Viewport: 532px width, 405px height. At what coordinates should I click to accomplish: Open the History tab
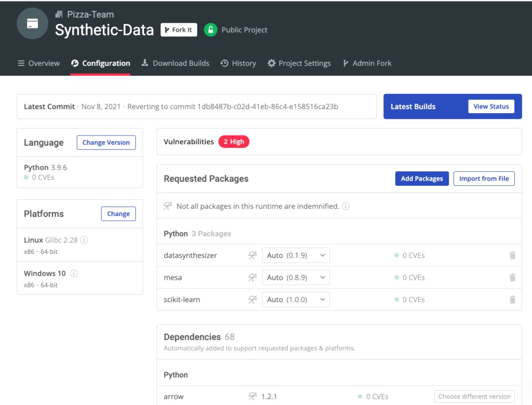[x=238, y=63]
